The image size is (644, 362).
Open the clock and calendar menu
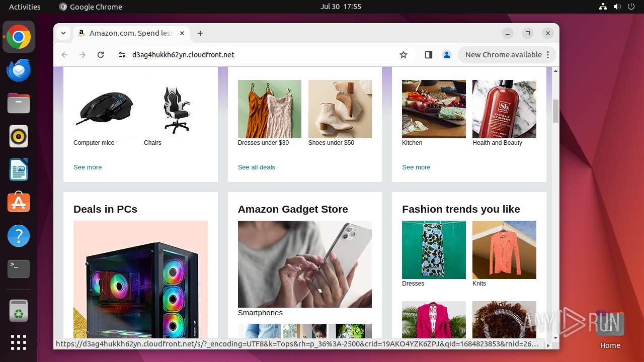point(341,7)
